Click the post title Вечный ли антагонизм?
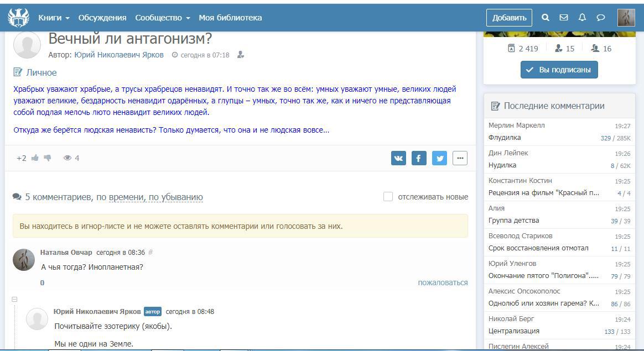 click(x=130, y=39)
